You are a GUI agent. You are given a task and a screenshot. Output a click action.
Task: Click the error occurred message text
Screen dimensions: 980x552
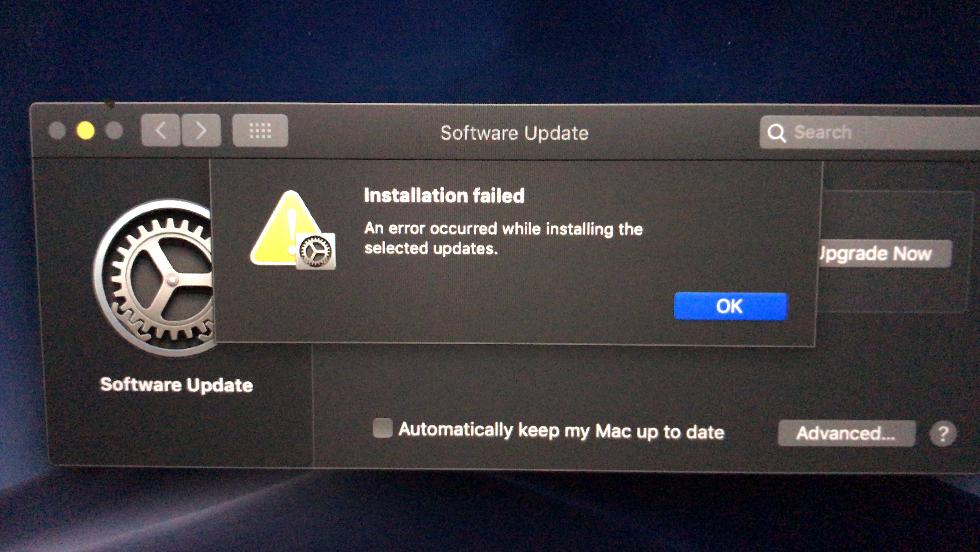point(503,238)
